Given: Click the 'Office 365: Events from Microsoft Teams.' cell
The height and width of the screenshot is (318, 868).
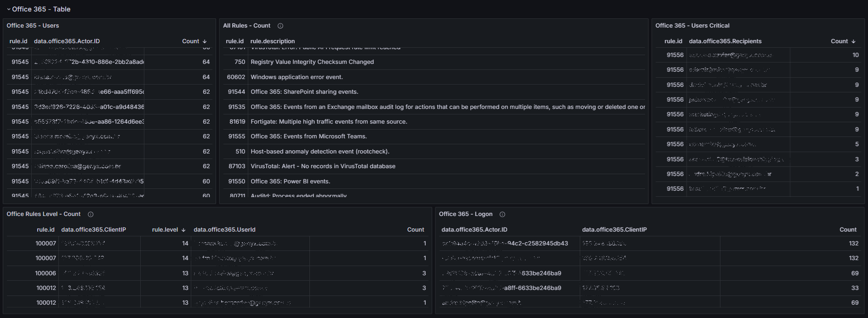Looking at the screenshot, I should pyautogui.click(x=308, y=136).
